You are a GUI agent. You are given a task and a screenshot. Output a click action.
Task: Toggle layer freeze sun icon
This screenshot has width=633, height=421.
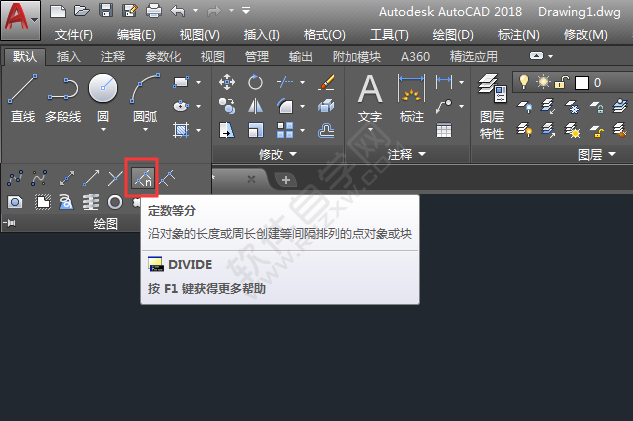543,82
